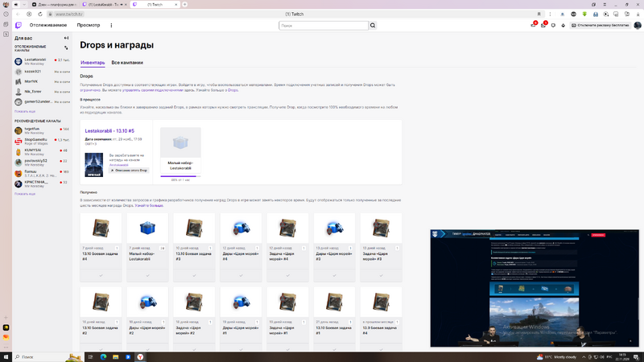
Task: Click Показать еще under followed channels
Action: click(25, 111)
